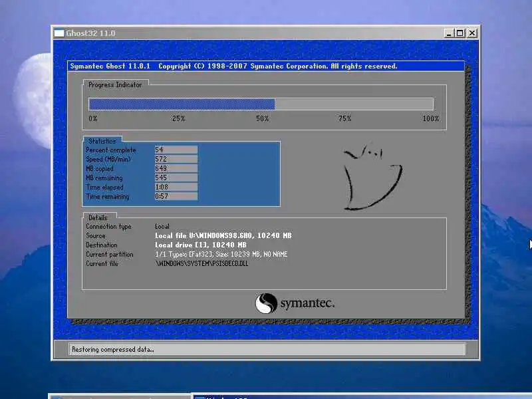Click the 'MB remaining' label
Viewport: 532px width, 399px height.
[x=104, y=178]
